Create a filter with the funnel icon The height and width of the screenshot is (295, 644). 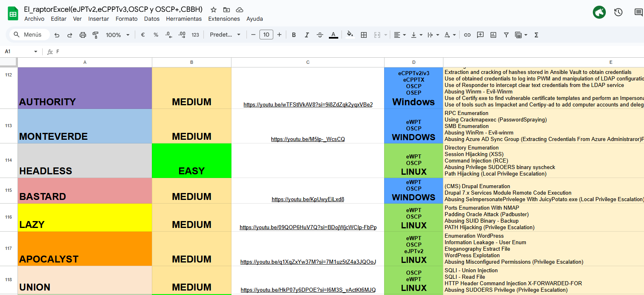(x=506, y=35)
